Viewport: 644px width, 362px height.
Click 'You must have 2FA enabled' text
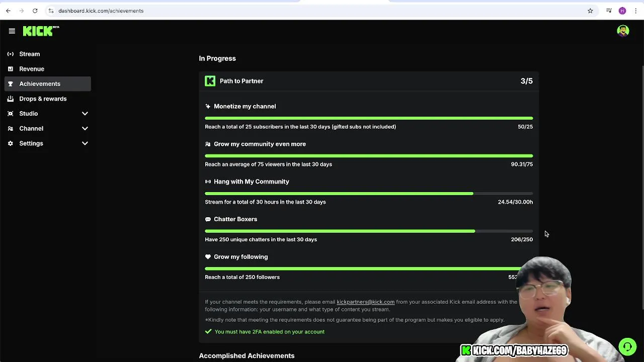point(270,332)
